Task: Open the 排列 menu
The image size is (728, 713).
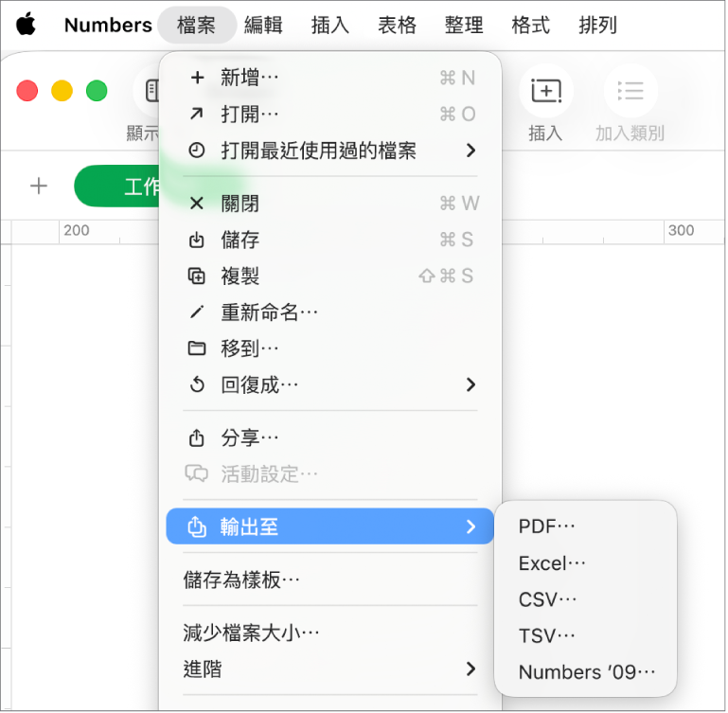Action: pos(597,25)
